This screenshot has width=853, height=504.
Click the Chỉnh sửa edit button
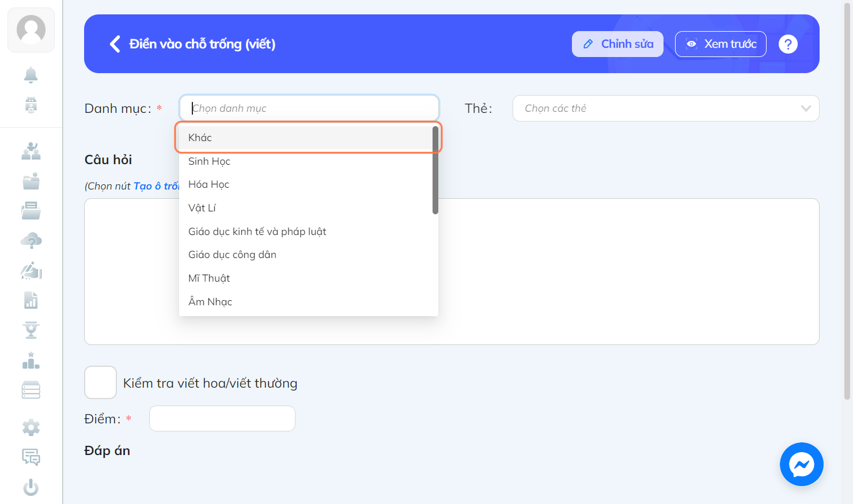(x=617, y=44)
